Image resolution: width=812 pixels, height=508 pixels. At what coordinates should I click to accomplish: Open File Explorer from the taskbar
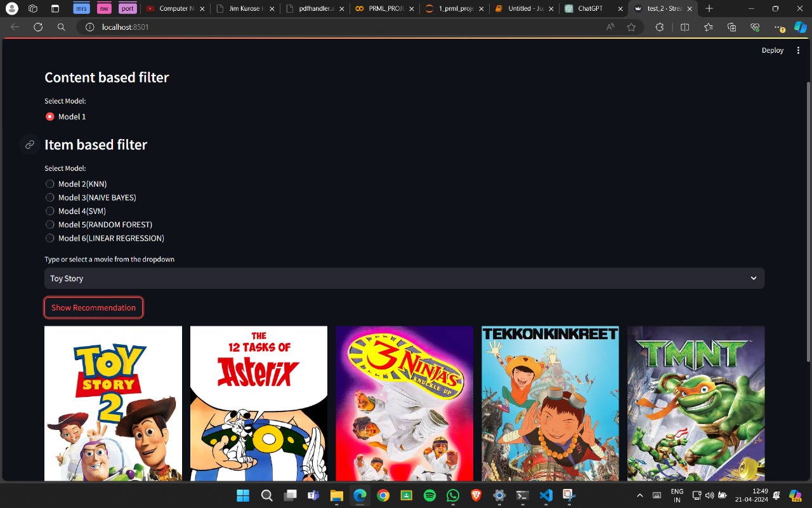pyautogui.click(x=336, y=495)
